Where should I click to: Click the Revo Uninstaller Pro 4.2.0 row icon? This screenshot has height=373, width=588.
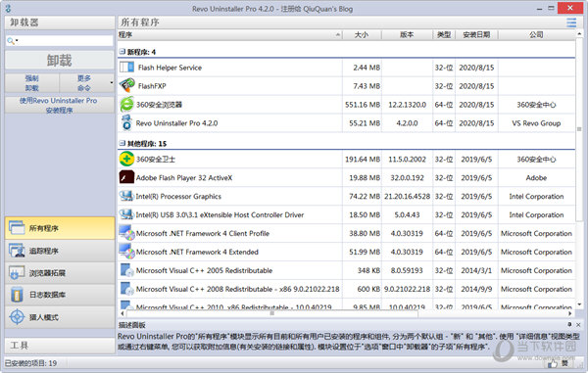tap(126, 122)
